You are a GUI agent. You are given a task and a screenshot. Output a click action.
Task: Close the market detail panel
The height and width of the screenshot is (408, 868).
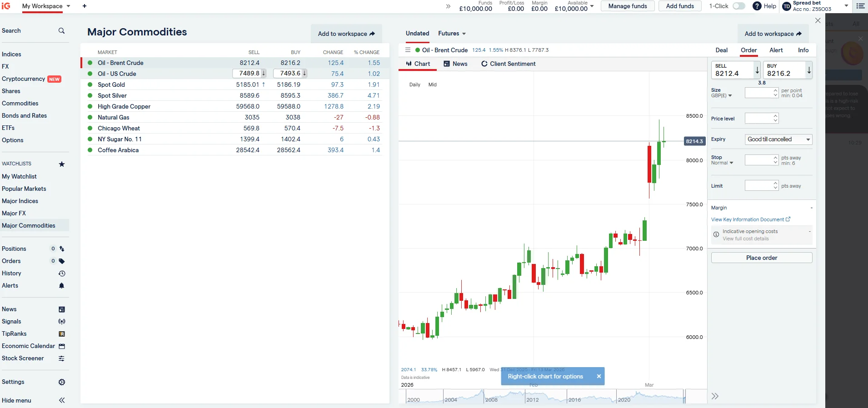[818, 20]
